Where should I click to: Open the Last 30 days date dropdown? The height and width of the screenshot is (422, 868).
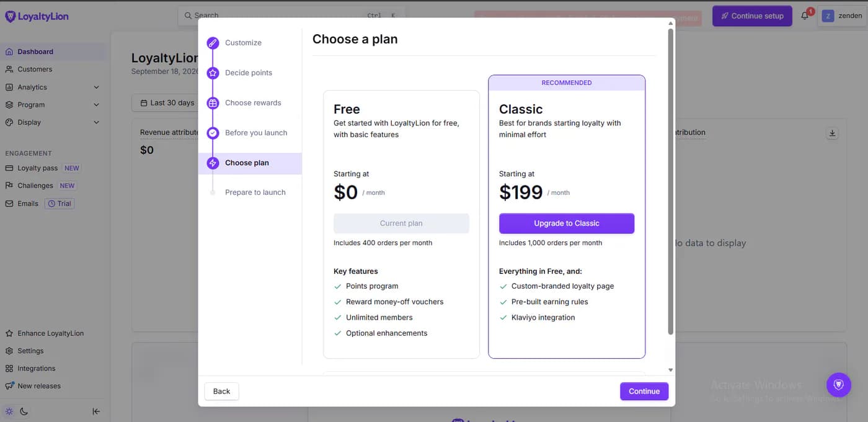[x=167, y=102]
